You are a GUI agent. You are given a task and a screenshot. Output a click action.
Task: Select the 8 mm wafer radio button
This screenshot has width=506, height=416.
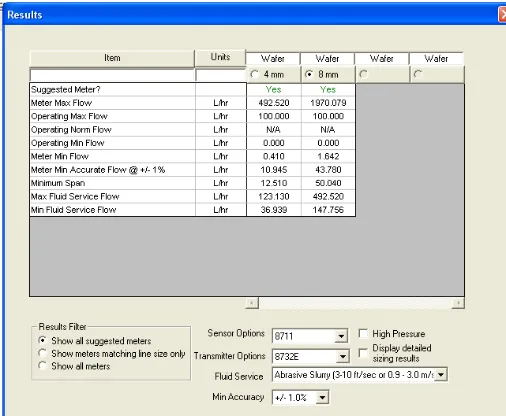tap(309, 74)
